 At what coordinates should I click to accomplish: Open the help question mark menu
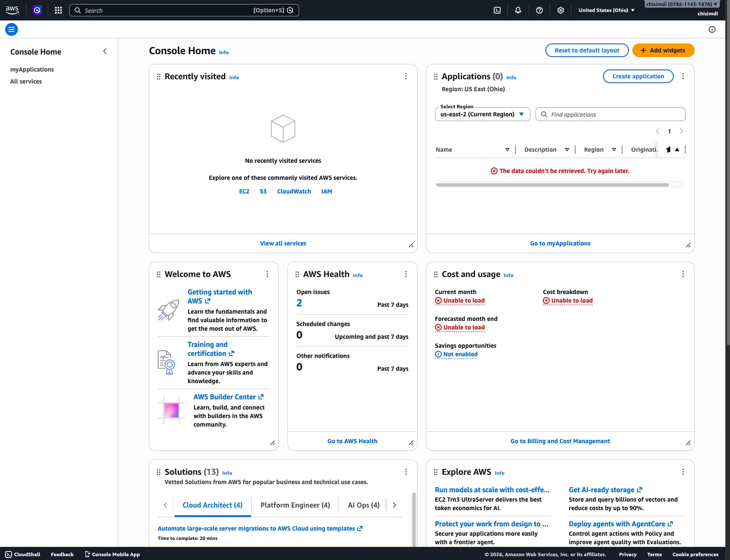click(539, 10)
